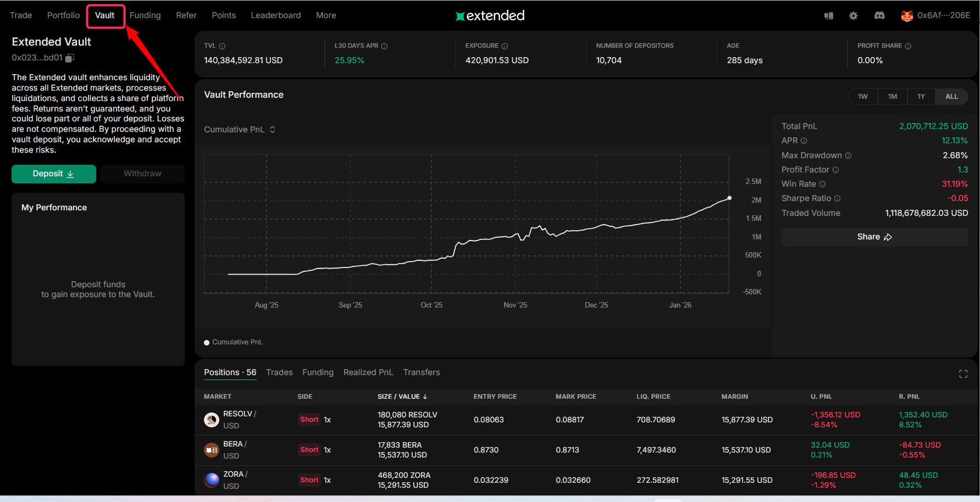
Task: Click the Max Drawdown info icon
Action: tap(848, 155)
